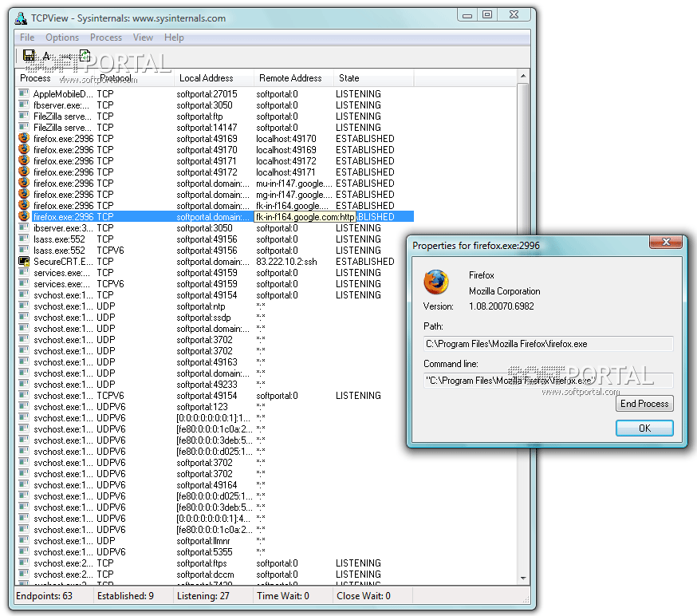The width and height of the screenshot is (697, 616).
Task: Click the 'Mozilla Corporation' text
Action: tap(505, 291)
